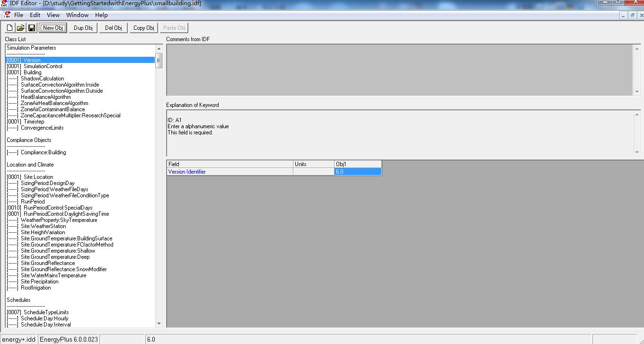The image size is (644, 344).
Task: Select ScheduleTypeLimits in the class list
Action: pos(46,312)
